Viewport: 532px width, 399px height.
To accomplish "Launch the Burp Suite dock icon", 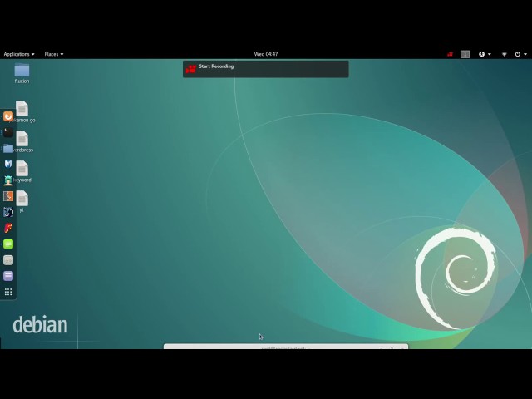I will (x=8, y=196).
